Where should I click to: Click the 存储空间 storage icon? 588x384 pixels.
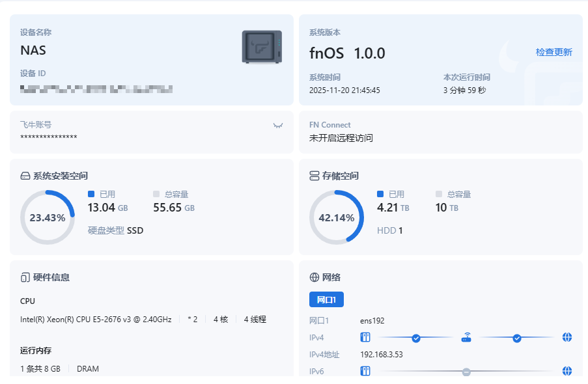315,176
